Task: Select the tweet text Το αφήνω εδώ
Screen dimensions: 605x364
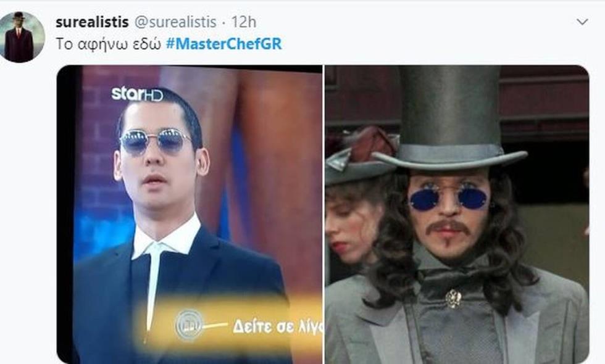Action: pos(109,44)
